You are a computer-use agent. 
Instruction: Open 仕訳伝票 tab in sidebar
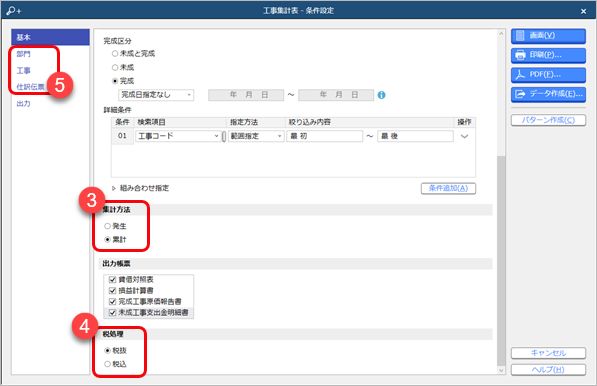[x=30, y=87]
